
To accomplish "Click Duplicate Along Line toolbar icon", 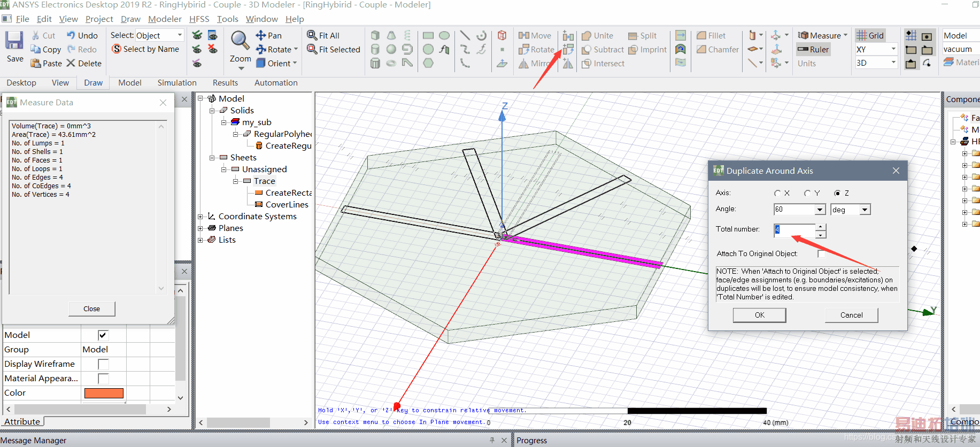I will point(568,35).
